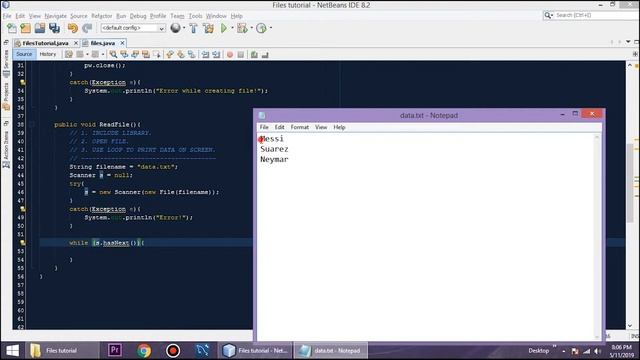Open the Notepad Format menu
This screenshot has width=640, height=360.
(300, 127)
